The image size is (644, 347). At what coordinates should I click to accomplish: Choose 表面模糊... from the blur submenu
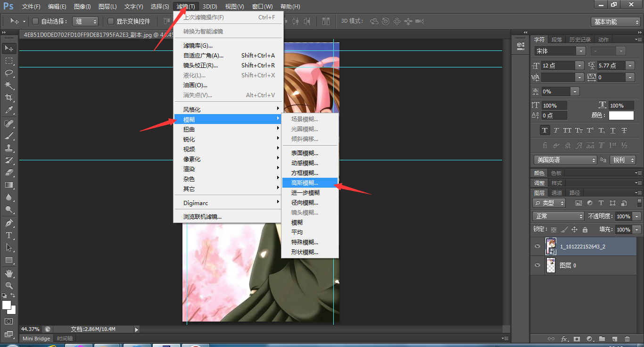309,153
